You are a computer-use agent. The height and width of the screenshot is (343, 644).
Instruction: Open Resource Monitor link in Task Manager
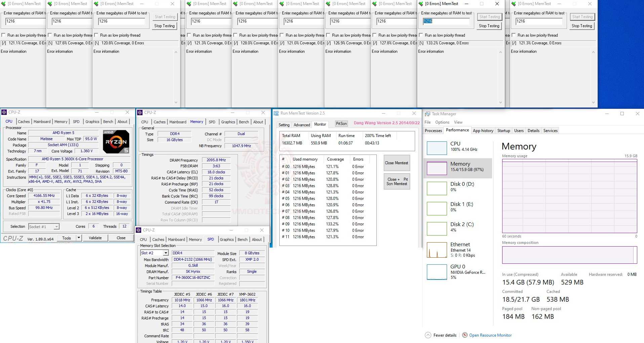[x=490, y=335]
